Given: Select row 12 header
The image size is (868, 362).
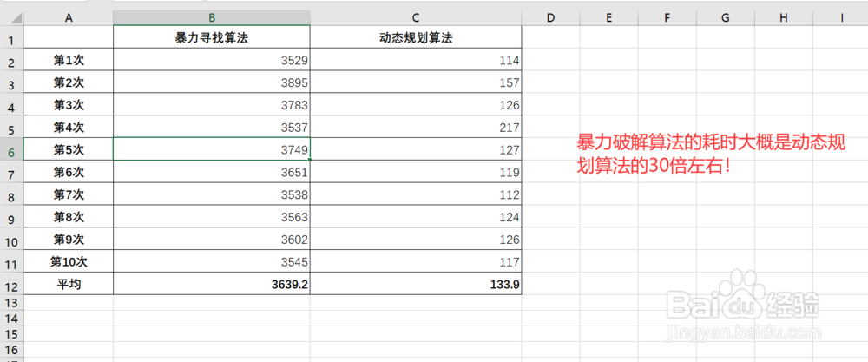Looking at the screenshot, I should tap(11, 283).
